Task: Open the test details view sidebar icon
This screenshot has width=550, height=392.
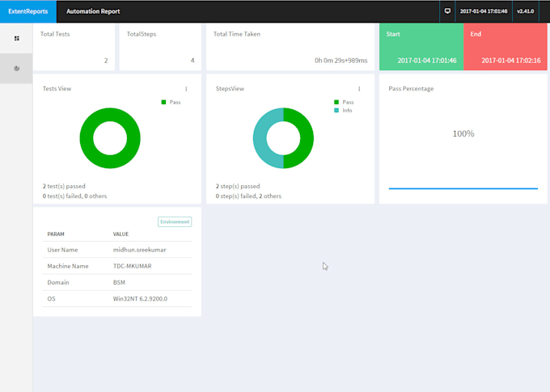Action: pos(16,38)
